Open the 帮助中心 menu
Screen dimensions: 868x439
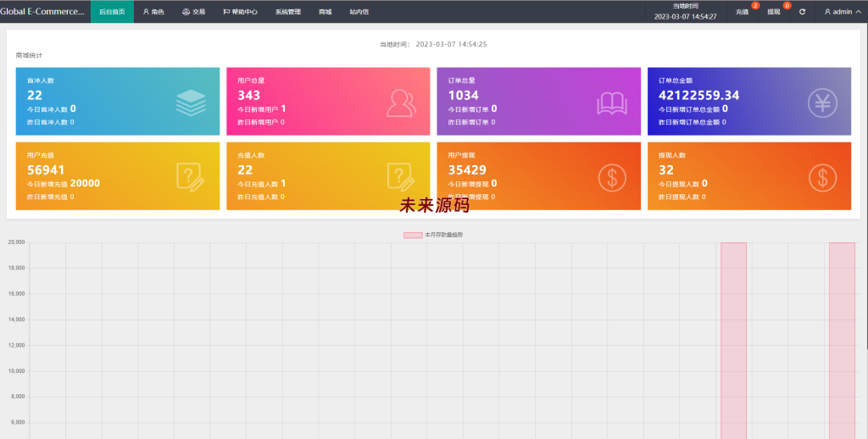pos(240,12)
